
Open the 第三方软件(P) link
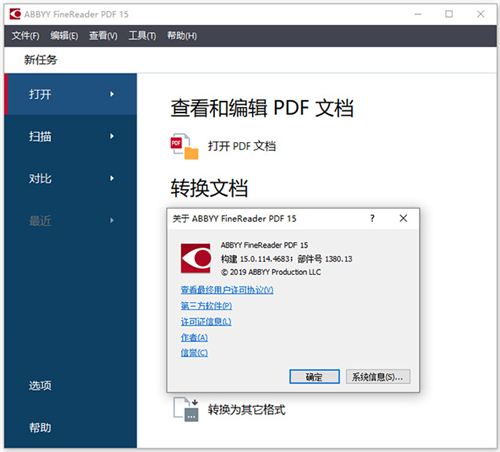tap(206, 306)
